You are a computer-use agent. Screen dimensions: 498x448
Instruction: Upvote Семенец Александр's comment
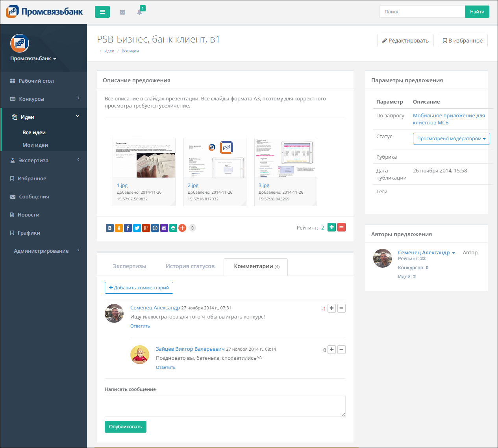click(x=332, y=308)
